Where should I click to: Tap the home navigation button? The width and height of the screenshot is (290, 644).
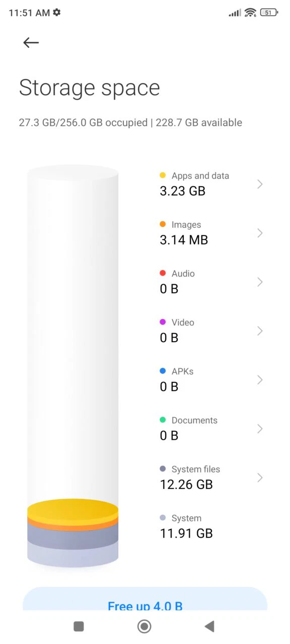pyautogui.click(x=144, y=626)
